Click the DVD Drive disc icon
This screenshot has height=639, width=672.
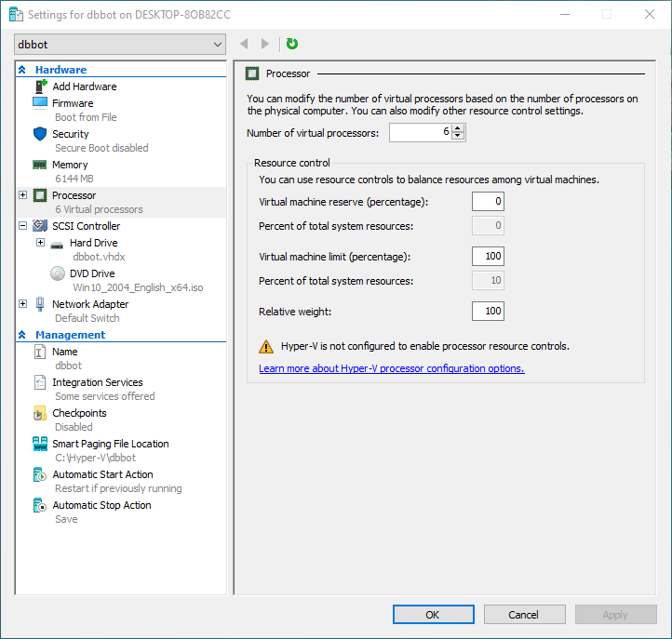(58, 273)
